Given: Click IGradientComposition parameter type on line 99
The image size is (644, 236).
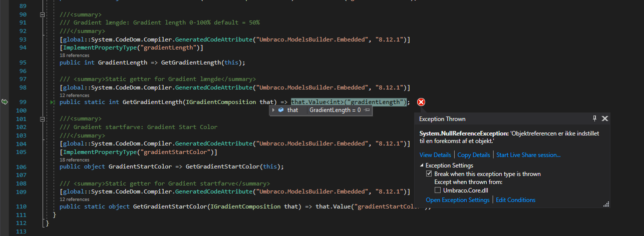Looking at the screenshot, I should coord(221,102).
